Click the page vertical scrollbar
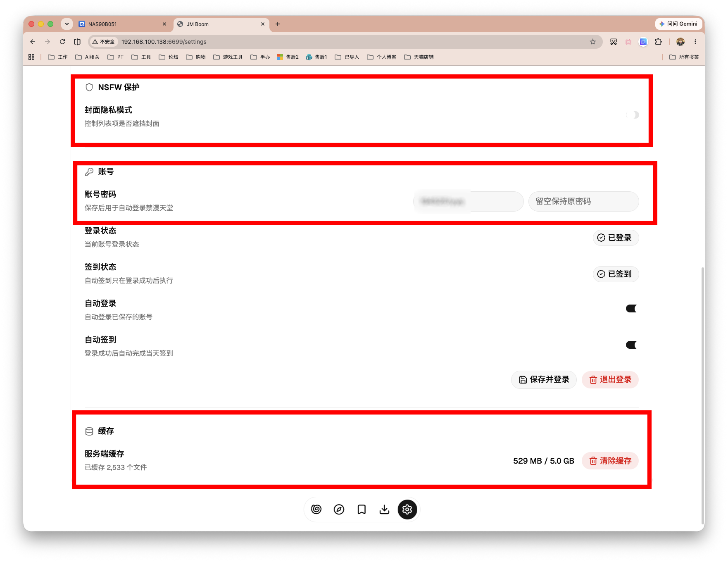728x562 pixels. [x=703, y=395]
